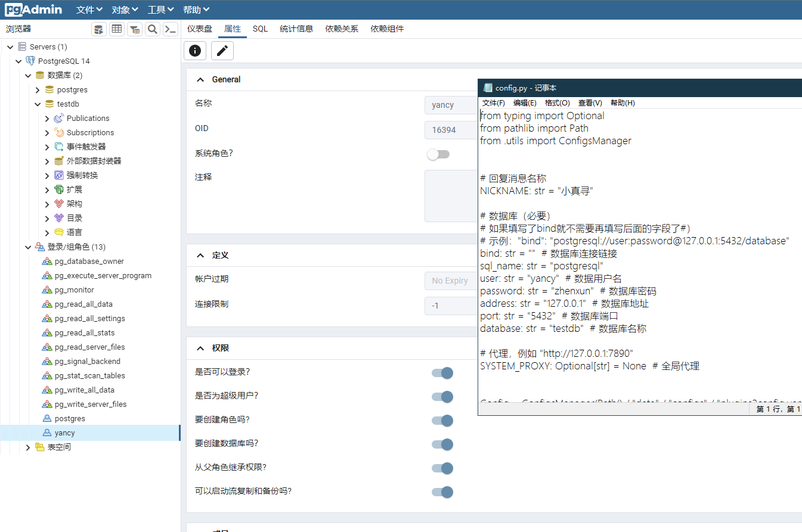Image resolution: width=802 pixels, height=532 pixels.
Task: Click the 外部数据封装器 node icon
Action: pyautogui.click(x=58, y=161)
